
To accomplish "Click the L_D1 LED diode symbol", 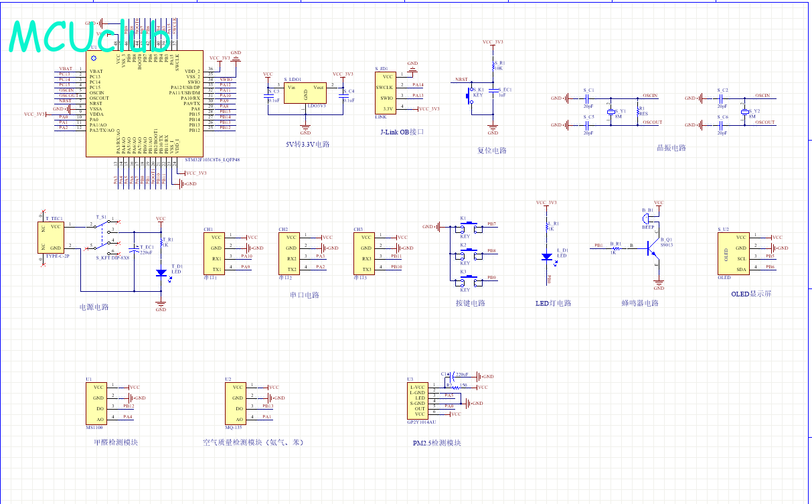I will tap(547, 256).
